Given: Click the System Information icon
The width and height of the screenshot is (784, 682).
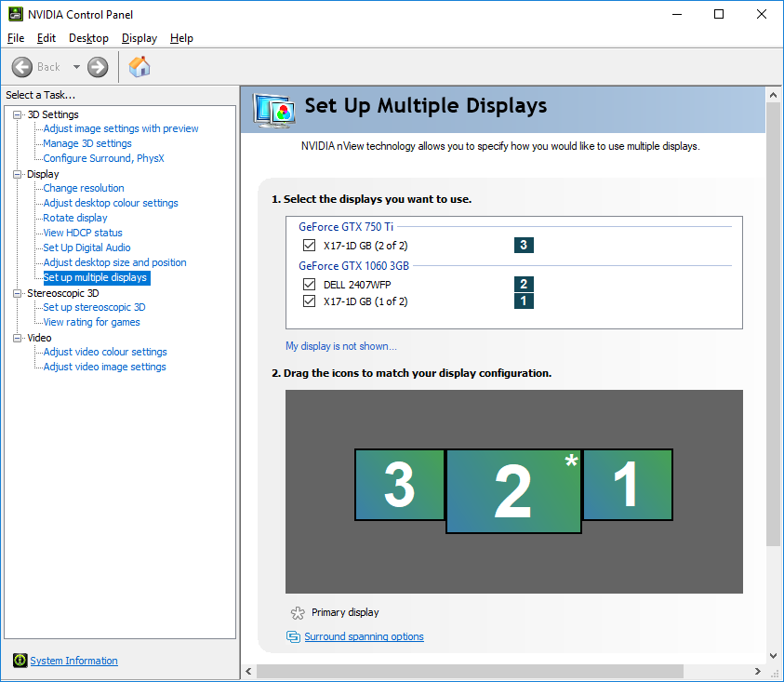Looking at the screenshot, I should pyautogui.click(x=20, y=661).
